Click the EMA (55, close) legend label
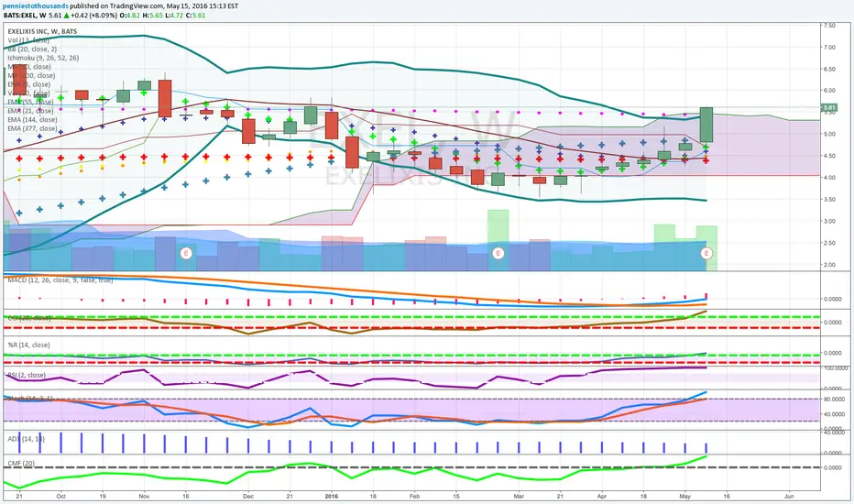Viewport: 854px width, 504px height. [x=30, y=102]
